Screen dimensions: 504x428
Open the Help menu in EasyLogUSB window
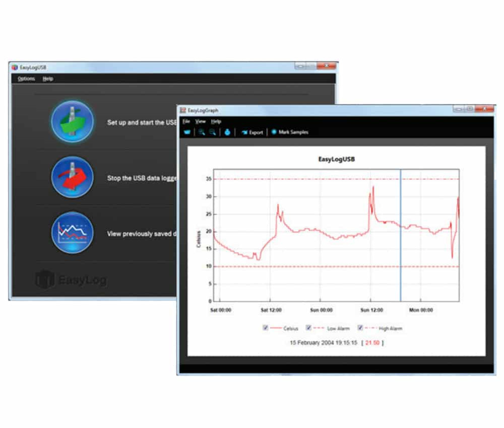coord(48,79)
